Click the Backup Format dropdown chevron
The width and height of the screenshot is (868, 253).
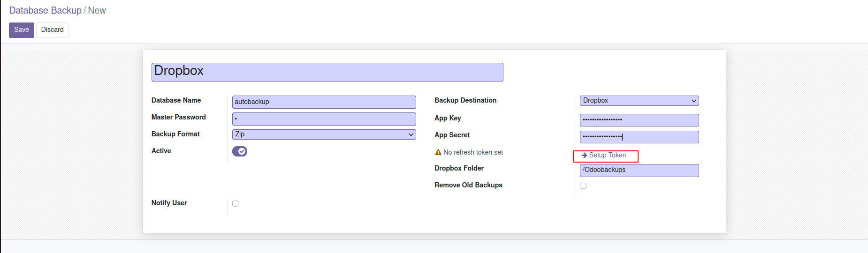point(411,134)
